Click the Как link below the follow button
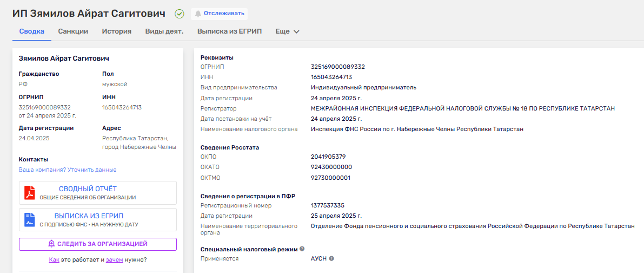 point(54,259)
